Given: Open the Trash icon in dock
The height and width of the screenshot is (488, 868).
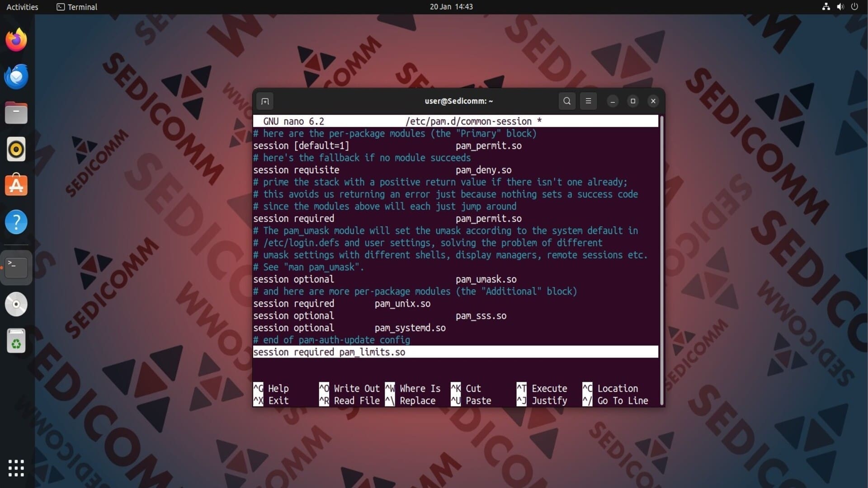Looking at the screenshot, I should tap(16, 341).
